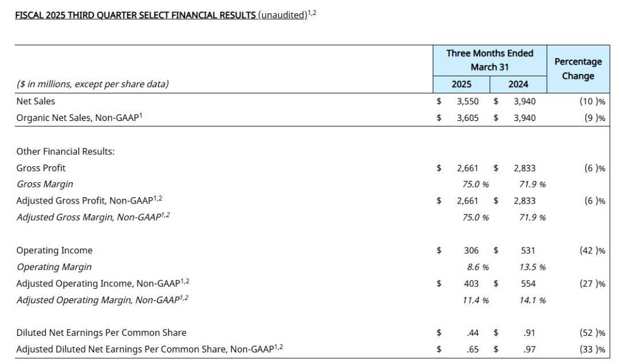Select the Percentage Change column header
The image size is (619, 364).
coord(578,69)
